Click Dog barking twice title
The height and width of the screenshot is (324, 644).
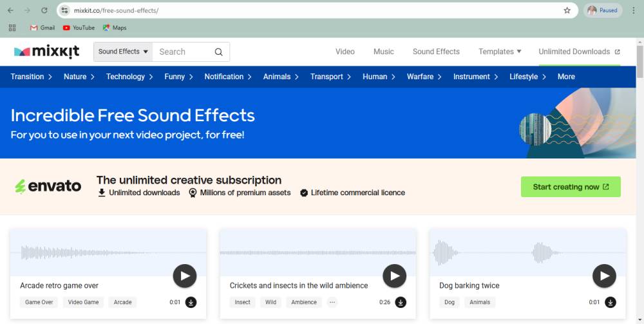(x=469, y=285)
